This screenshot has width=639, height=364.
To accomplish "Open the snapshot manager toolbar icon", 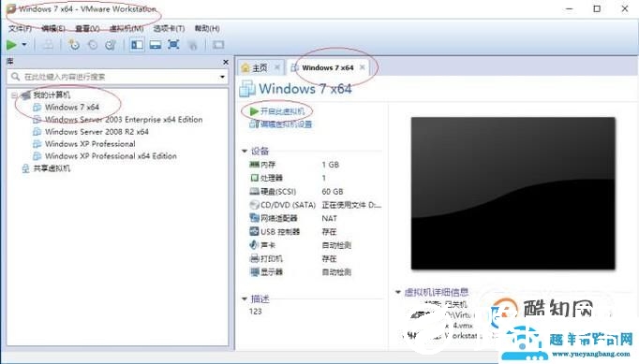I will (111, 45).
